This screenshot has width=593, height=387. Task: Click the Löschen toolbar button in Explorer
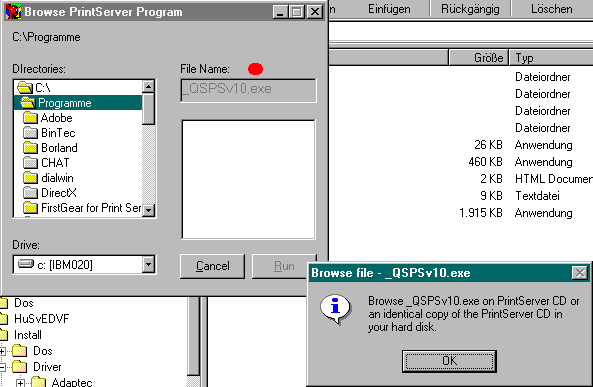tap(551, 9)
